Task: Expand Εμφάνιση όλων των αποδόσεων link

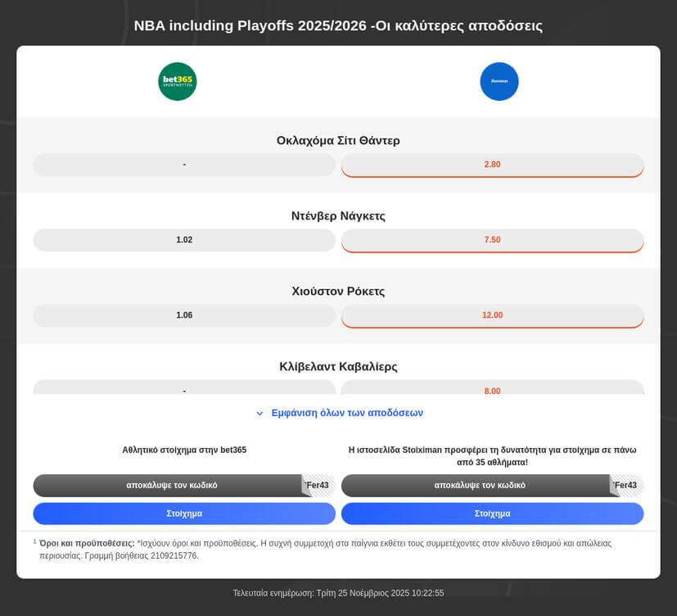Action: (x=347, y=413)
